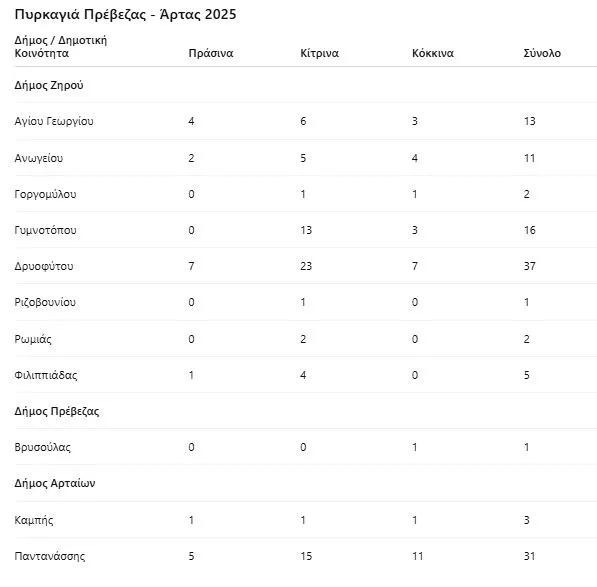Image resolution: width=597 pixels, height=587 pixels.
Task: Select the Κόκκινα column header
Action: [433, 53]
